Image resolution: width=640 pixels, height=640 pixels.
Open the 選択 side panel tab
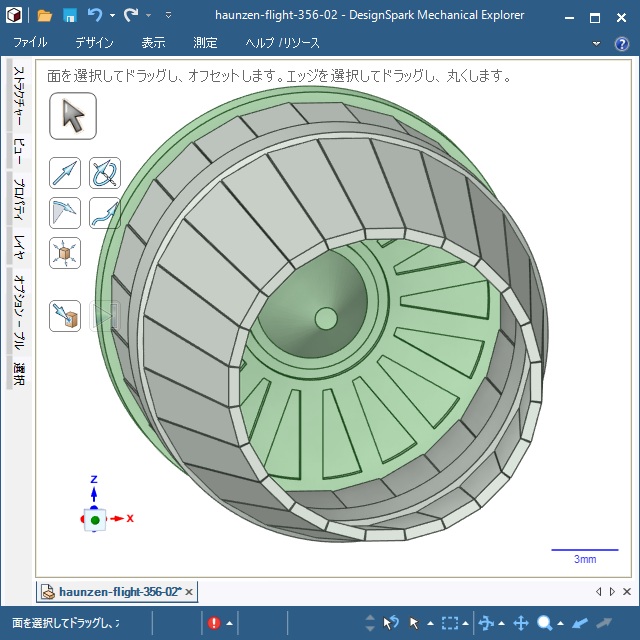point(19,373)
